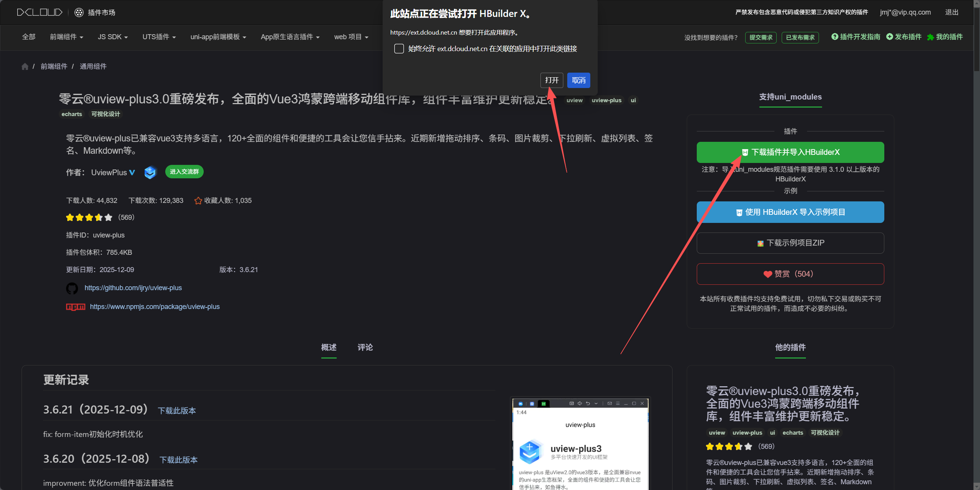The height and width of the screenshot is (490, 980).
Task: Click the 下载示例项目ZIP button
Action: 790,243
